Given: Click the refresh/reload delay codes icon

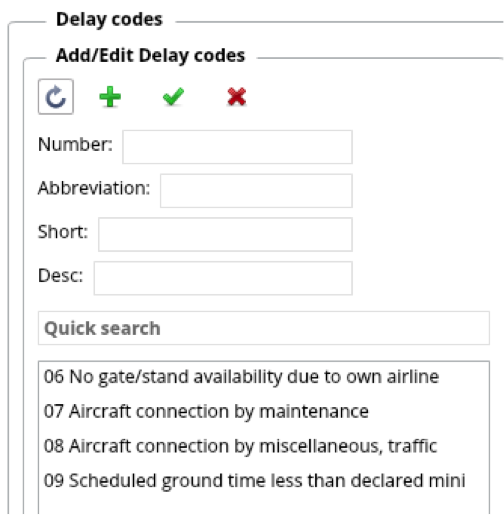Looking at the screenshot, I should [56, 97].
